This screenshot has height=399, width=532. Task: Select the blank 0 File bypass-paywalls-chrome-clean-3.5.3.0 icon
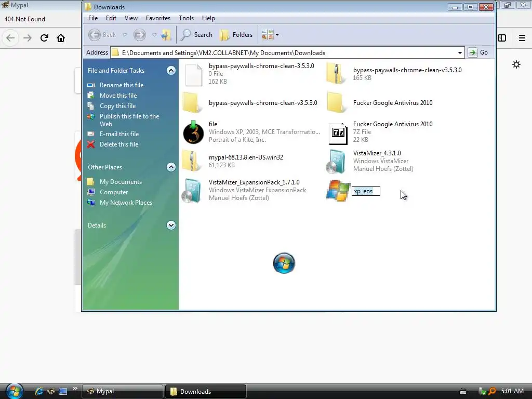pyautogui.click(x=194, y=74)
